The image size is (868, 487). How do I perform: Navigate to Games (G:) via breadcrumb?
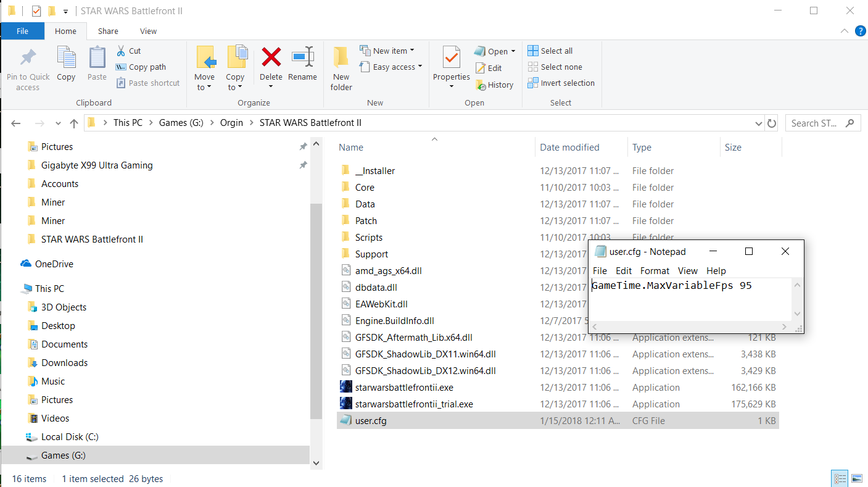click(181, 123)
